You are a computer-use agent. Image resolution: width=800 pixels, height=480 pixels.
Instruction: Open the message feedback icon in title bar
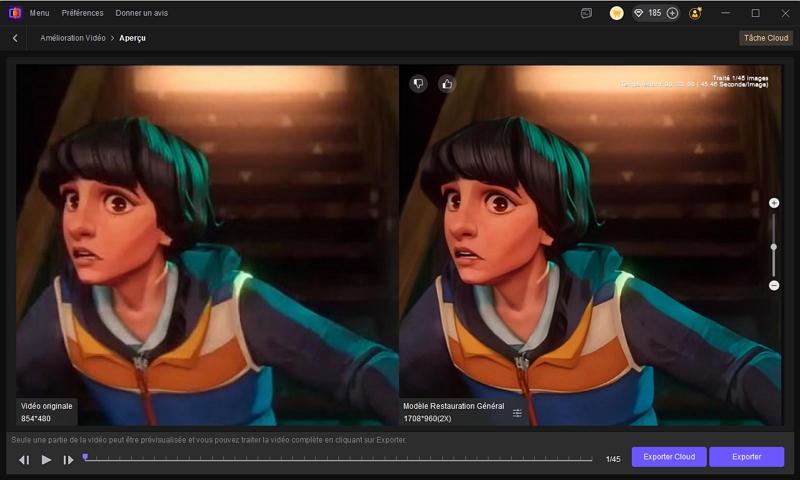click(586, 13)
